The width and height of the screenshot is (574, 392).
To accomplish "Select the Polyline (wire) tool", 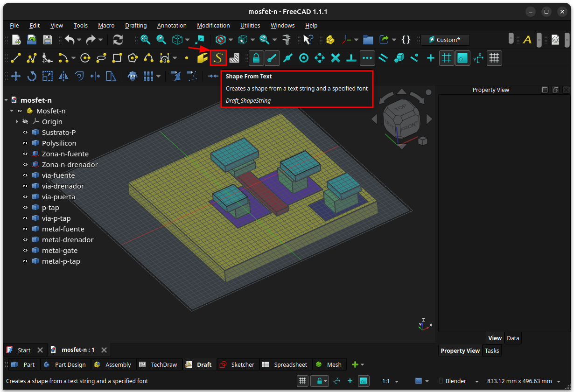I will tap(32, 58).
